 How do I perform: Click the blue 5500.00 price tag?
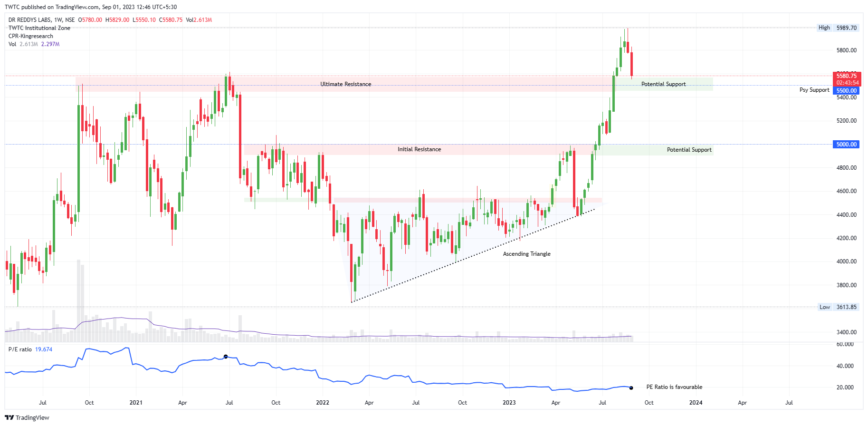coord(847,91)
